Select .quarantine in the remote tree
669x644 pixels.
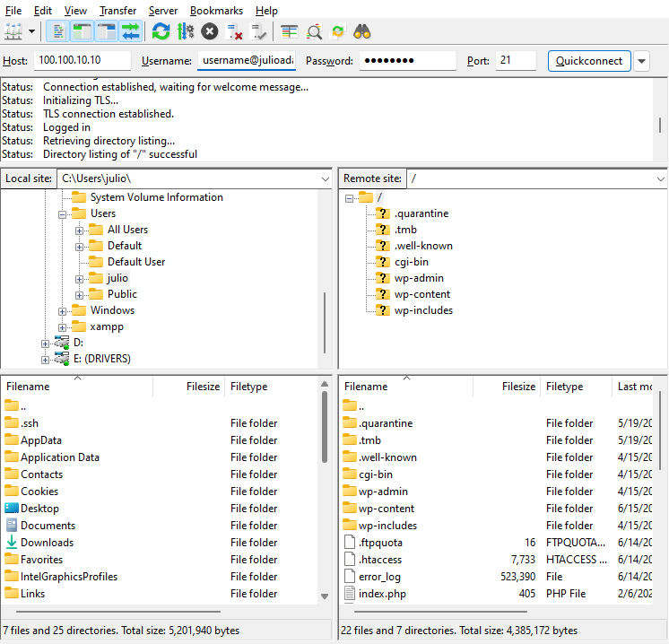point(421,213)
